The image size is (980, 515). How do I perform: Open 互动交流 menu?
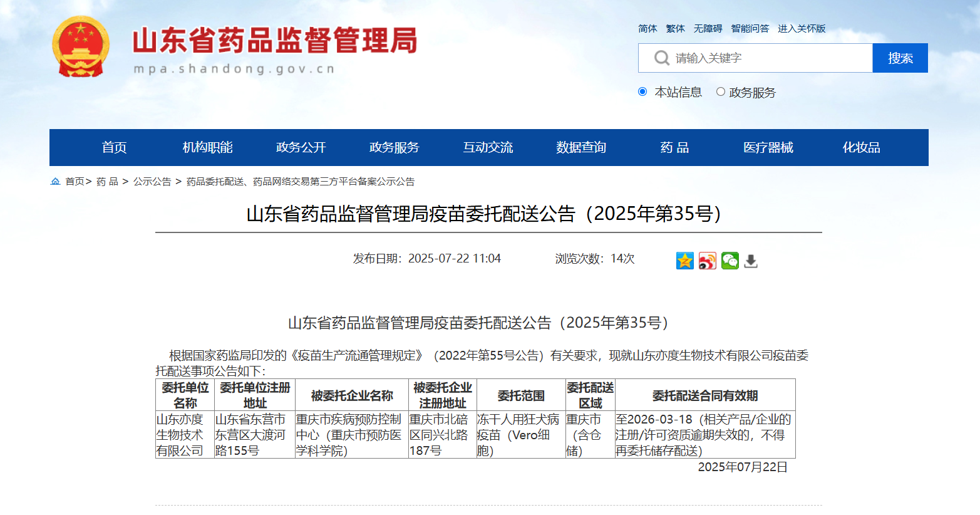coord(488,147)
